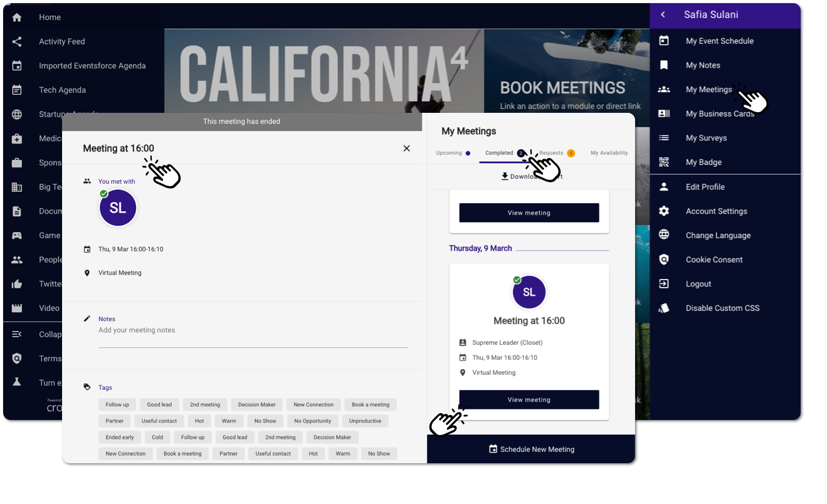Screen dimensions: 827x504
Task: Click the SL avatar in meeting dialog
Action: pyautogui.click(x=118, y=209)
